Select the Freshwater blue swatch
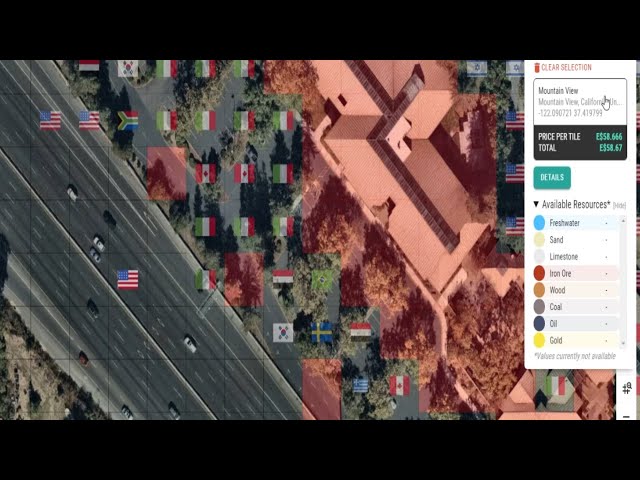The width and height of the screenshot is (640, 480). [539, 222]
